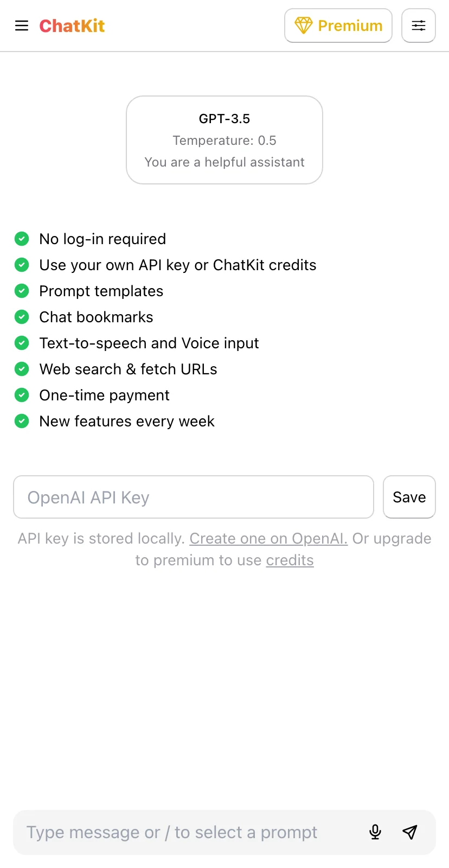Image resolution: width=449 pixels, height=868 pixels.
Task: Click the checkmark beside Prompt templates
Action: tap(22, 291)
